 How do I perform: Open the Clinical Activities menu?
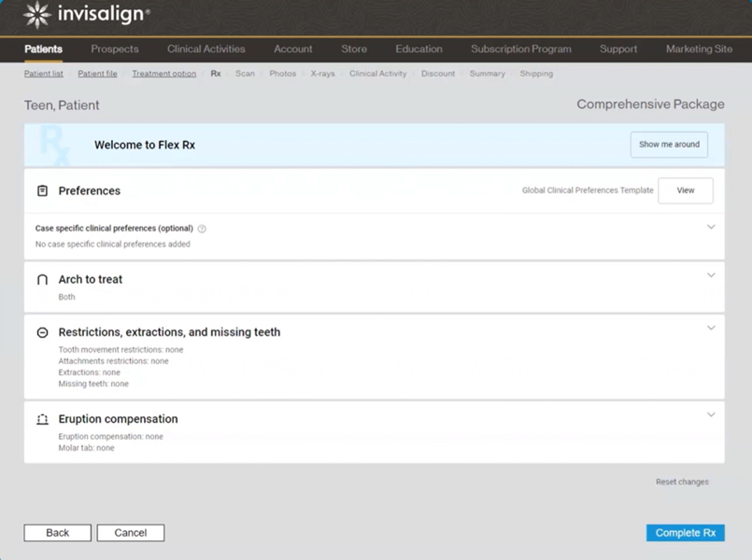(x=206, y=49)
